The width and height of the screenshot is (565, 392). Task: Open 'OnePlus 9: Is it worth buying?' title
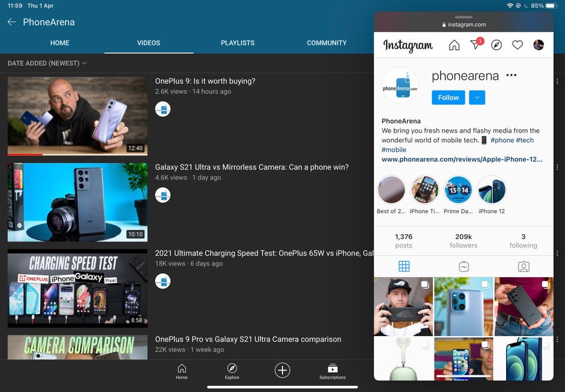click(x=205, y=81)
